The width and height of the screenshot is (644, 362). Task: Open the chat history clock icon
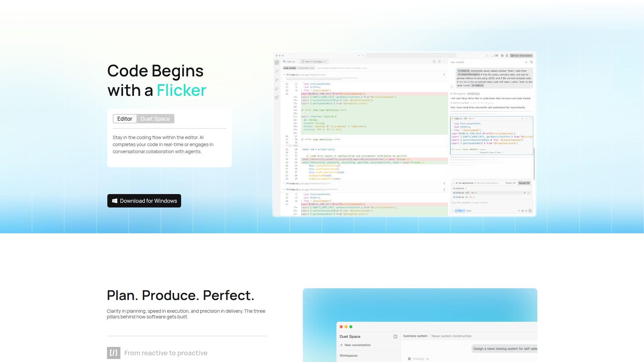pyautogui.click(x=531, y=62)
